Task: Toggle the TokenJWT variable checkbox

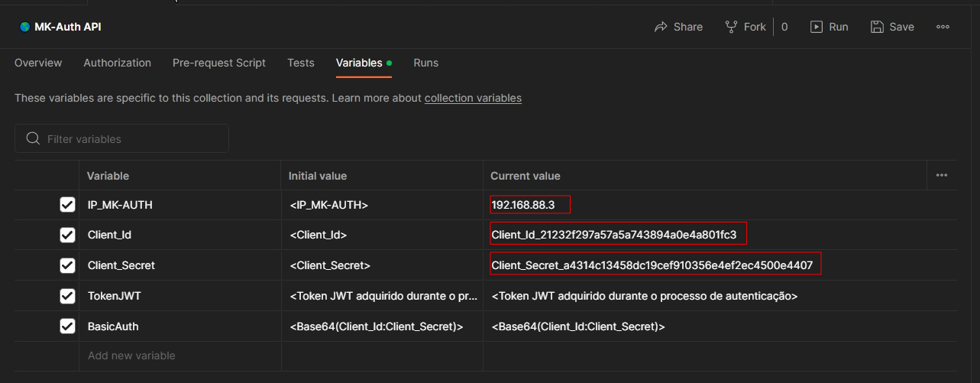Action: pyautogui.click(x=67, y=296)
